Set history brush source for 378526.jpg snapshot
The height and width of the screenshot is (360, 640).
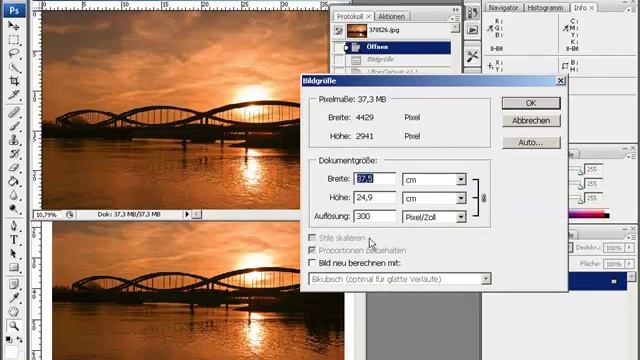338,30
